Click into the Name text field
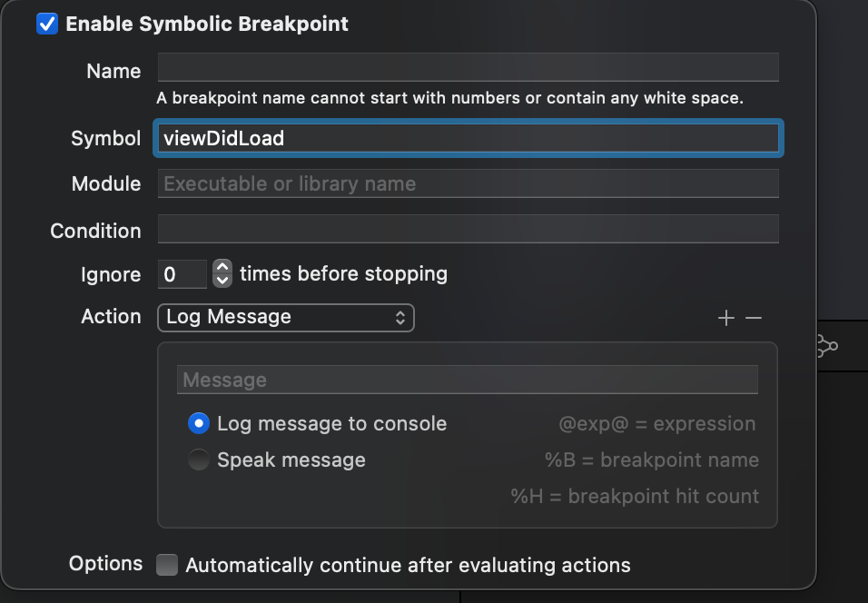Screen dimensions: 868x603 click(x=469, y=67)
